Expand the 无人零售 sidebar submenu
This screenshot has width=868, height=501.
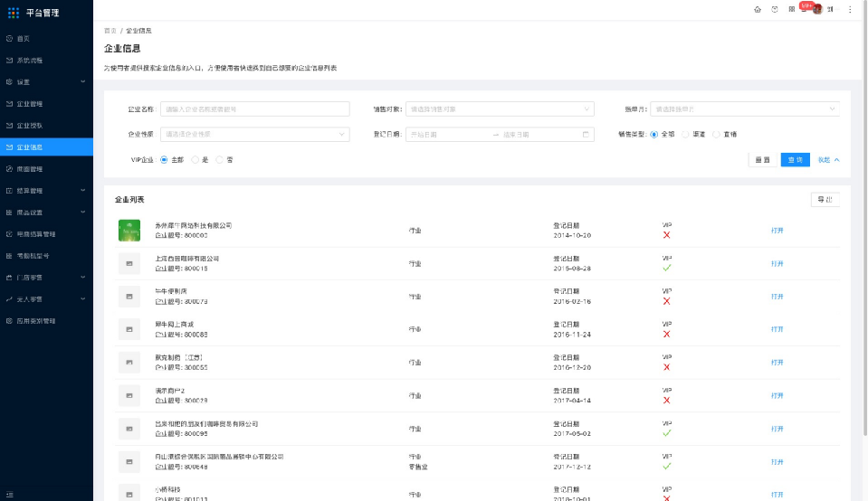(46, 299)
